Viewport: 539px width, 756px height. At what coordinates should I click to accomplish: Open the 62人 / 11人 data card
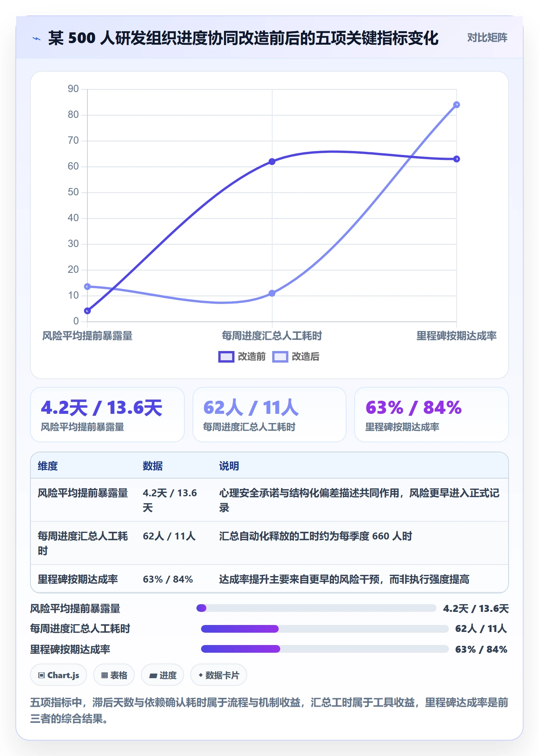click(269, 415)
